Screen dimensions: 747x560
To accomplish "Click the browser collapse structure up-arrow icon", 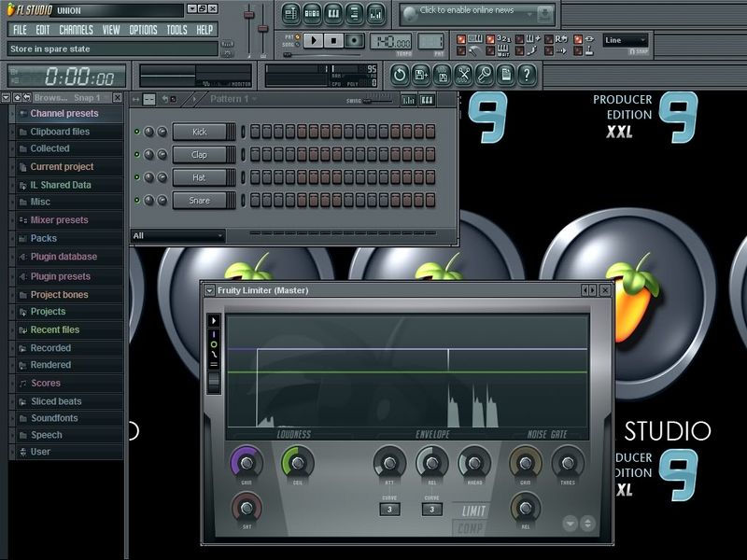I will tap(17, 98).
